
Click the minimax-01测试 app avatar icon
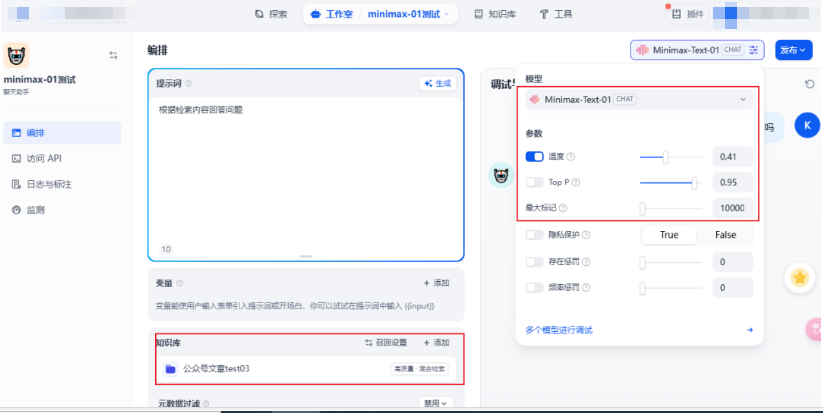[x=16, y=56]
